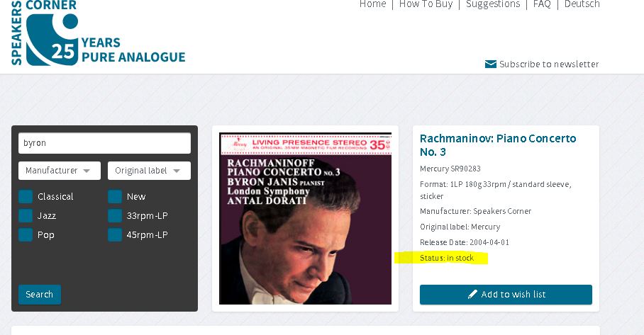The width and height of the screenshot is (644, 335).
Task: Tick the Classical checkbox
Action: tap(26, 196)
